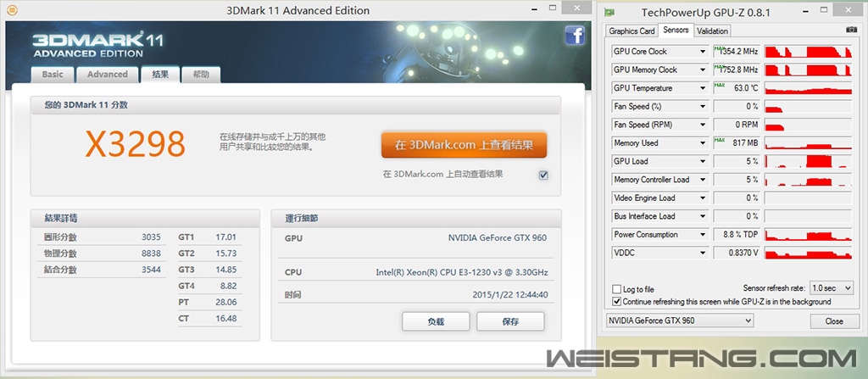868x379 pixels.
Task: Click the 圖形分數 3035 row
Action: [x=102, y=237]
